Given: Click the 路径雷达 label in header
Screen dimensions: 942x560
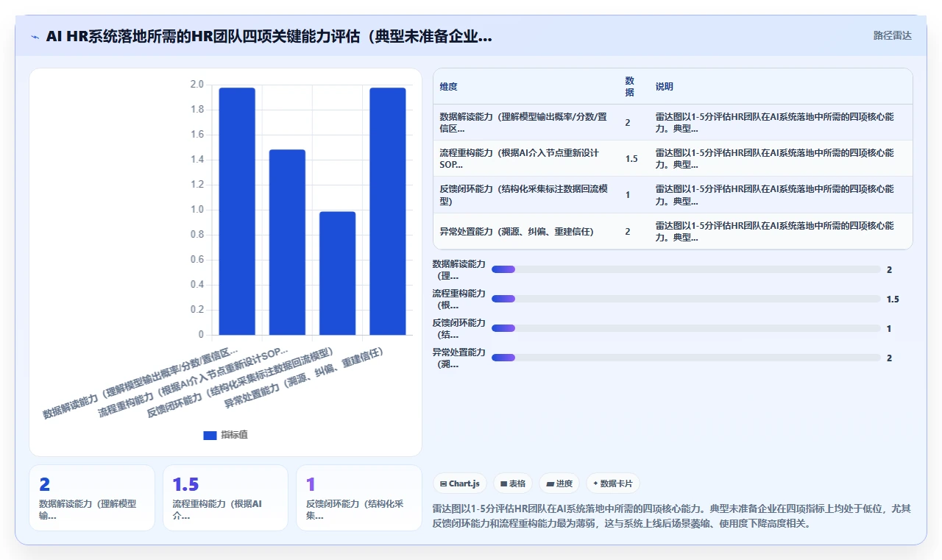Looking at the screenshot, I should 892,35.
